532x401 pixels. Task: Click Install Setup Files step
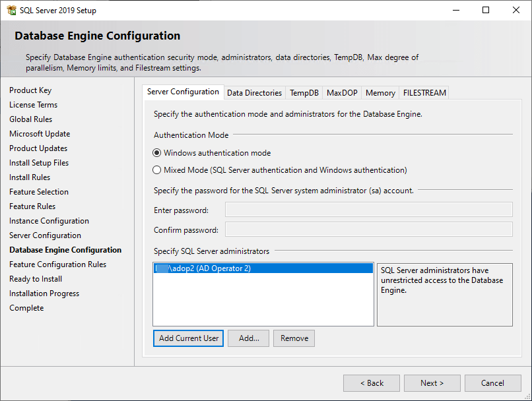[39, 163]
